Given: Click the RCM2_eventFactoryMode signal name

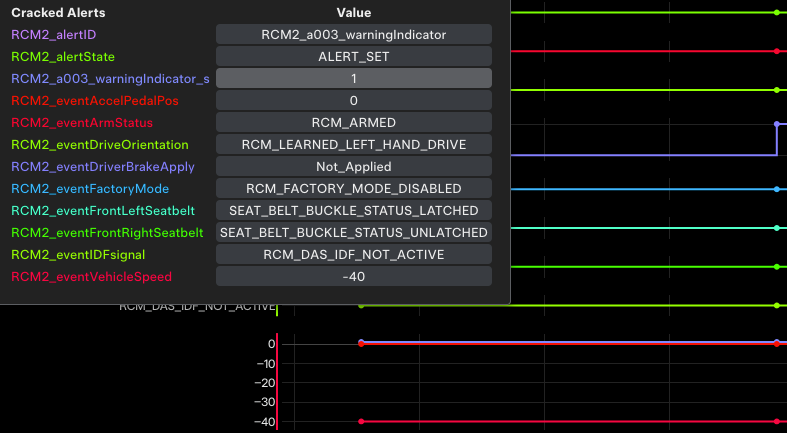Looking at the screenshot, I should tap(90, 189).
